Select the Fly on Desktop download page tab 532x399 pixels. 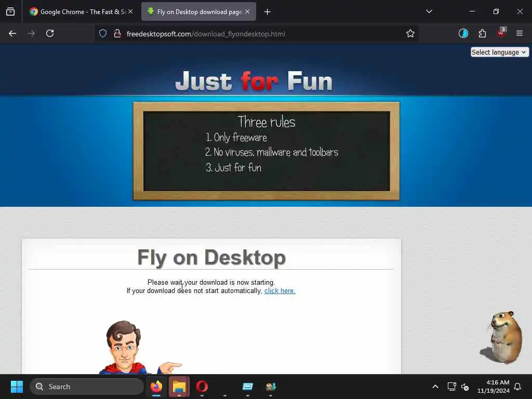198,12
